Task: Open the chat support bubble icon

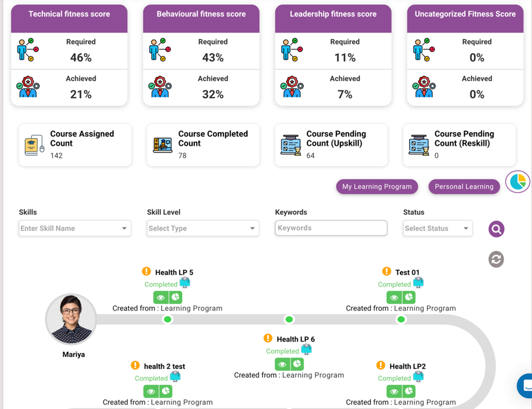Action: pos(526,385)
